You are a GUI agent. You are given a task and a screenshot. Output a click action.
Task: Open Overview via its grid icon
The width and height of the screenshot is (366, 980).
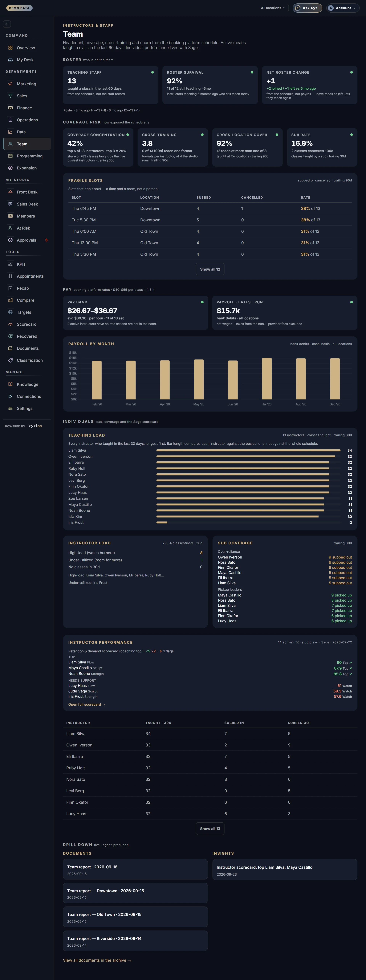tap(10, 48)
